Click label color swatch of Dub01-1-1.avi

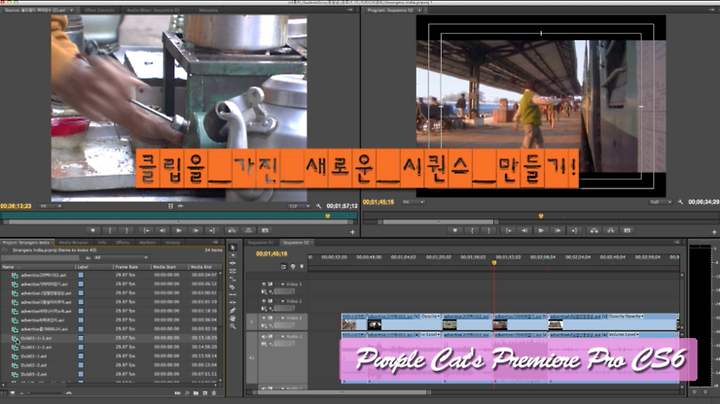coord(81,338)
